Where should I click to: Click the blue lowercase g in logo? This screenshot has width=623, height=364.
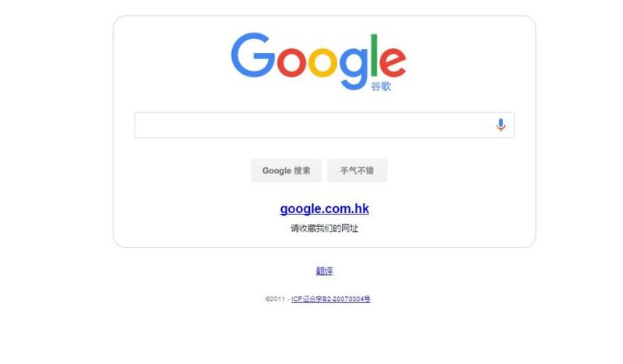[354, 68]
